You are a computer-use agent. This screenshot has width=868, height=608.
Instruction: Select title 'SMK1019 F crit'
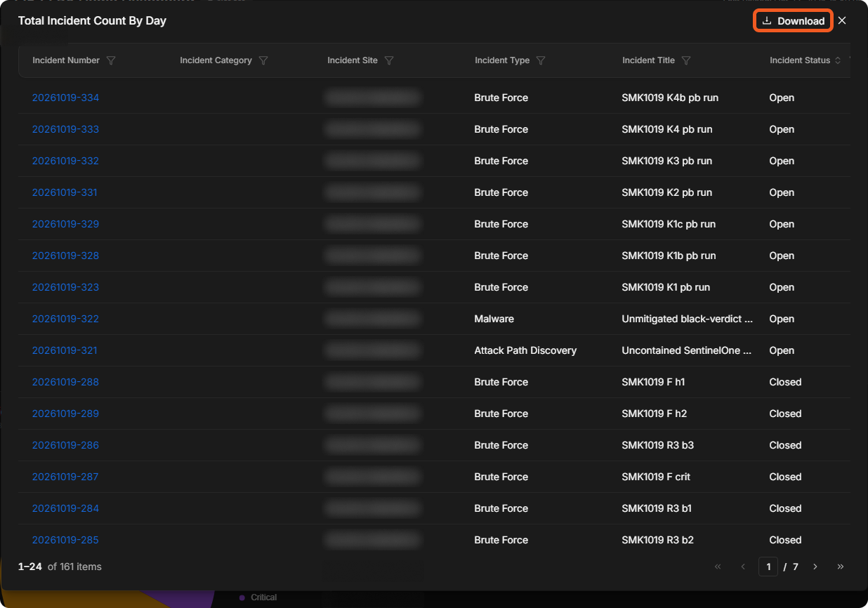[656, 477]
